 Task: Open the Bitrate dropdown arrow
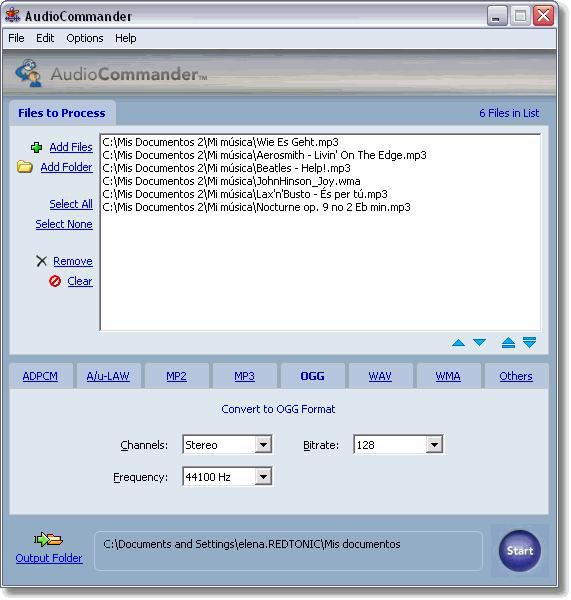click(x=434, y=445)
